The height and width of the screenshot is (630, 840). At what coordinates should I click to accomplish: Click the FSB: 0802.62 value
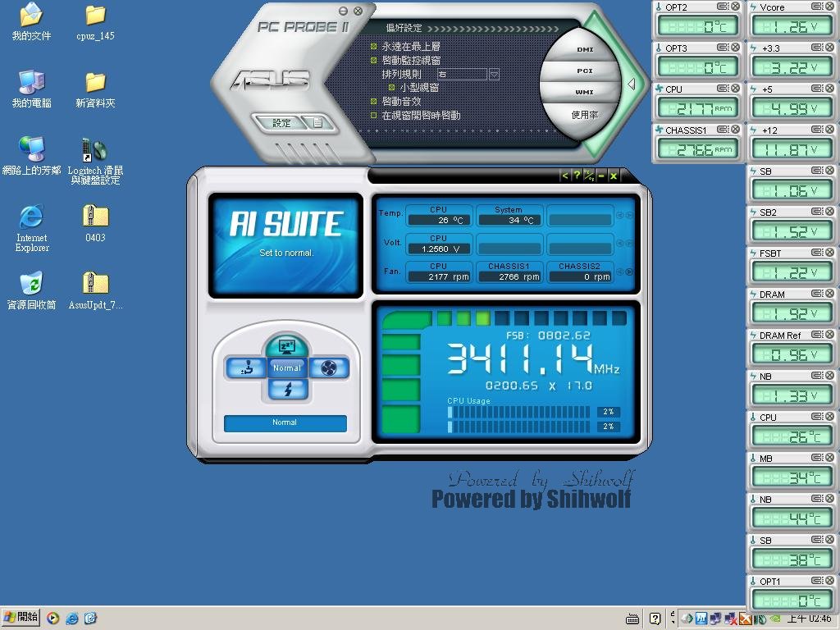pos(548,336)
